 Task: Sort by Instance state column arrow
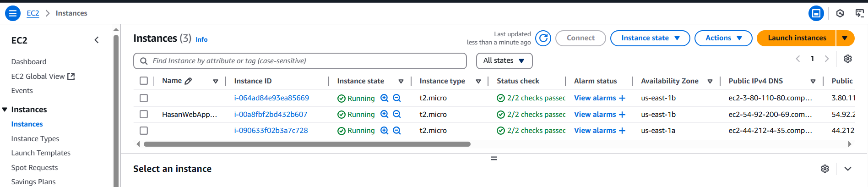pos(401,82)
